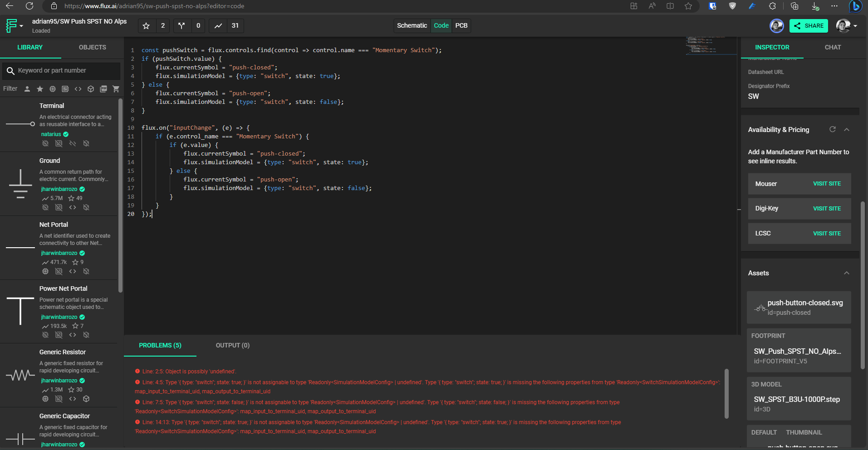Click the footprint chip icon on Net Portal

point(45,271)
